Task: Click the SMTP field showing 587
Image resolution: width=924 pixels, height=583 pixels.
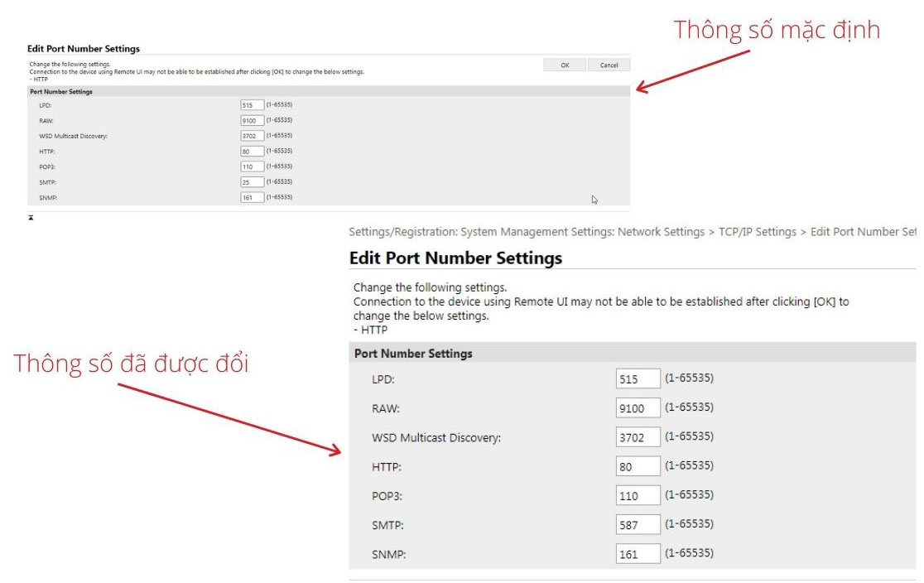Action: click(x=638, y=525)
